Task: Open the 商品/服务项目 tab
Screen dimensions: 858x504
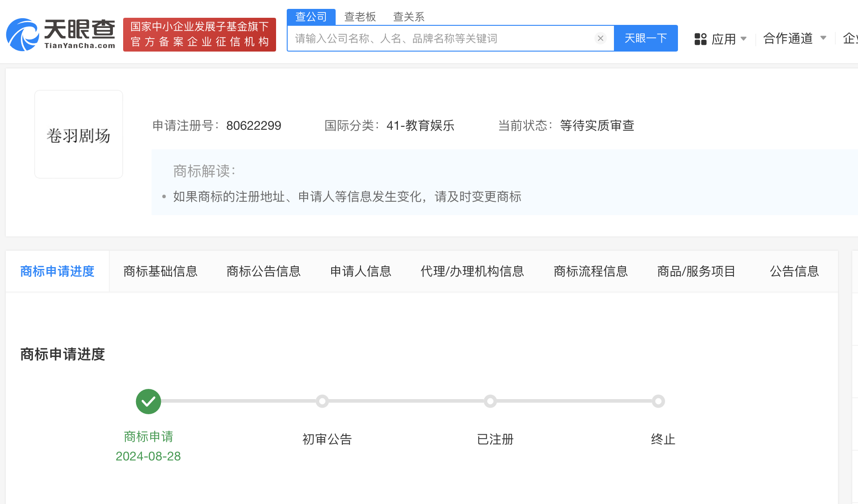Action: pyautogui.click(x=696, y=271)
